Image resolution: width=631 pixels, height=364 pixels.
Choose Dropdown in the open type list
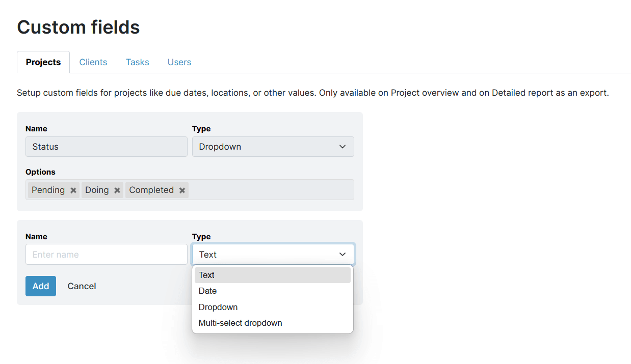[x=218, y=307]
